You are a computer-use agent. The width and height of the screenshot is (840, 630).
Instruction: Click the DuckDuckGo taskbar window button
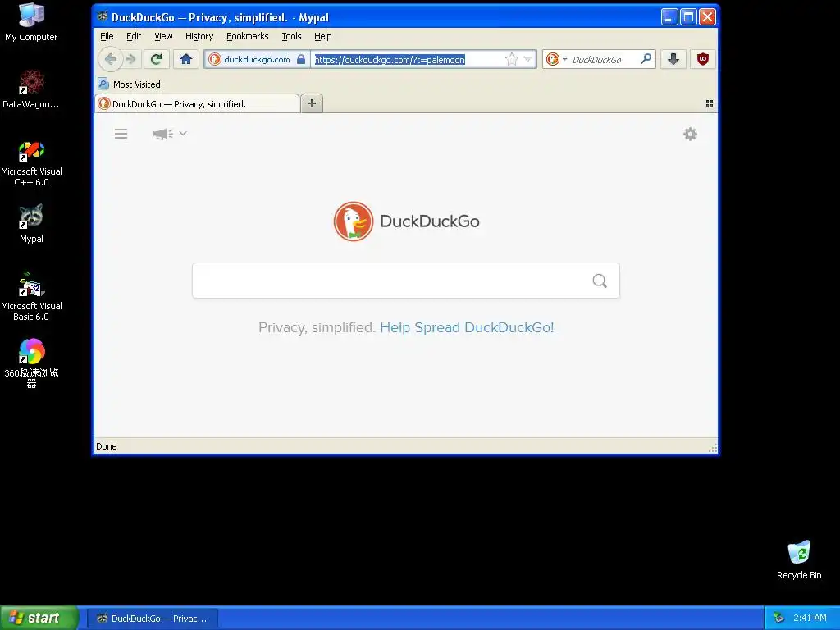point(153,619)
